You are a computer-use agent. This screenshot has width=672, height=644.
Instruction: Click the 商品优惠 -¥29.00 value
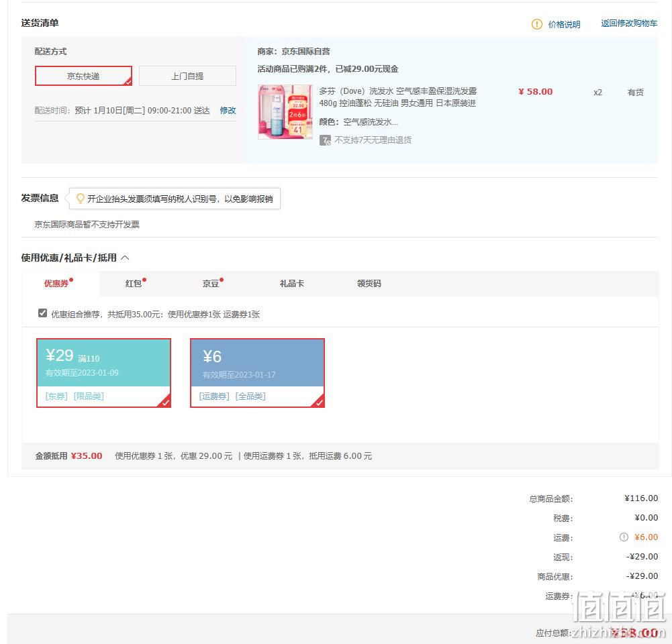click(x=642, y=576)
